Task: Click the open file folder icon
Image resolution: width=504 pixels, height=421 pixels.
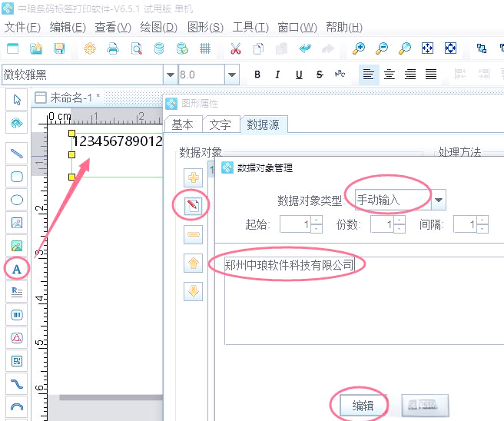Action: [x=36, y=48]
